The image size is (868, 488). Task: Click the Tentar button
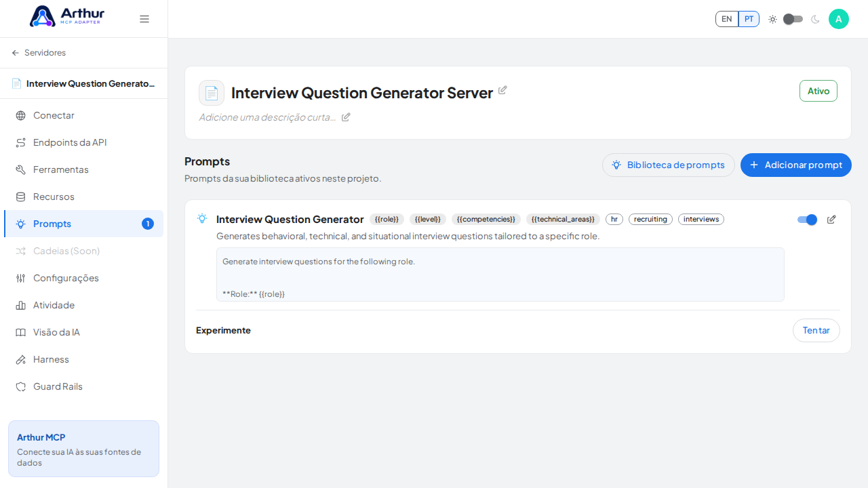click(x=816, y=330)
